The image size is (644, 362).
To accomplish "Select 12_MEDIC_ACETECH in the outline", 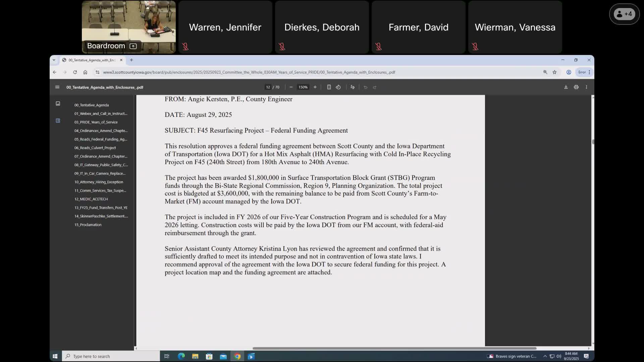I will tap(91, 199).
